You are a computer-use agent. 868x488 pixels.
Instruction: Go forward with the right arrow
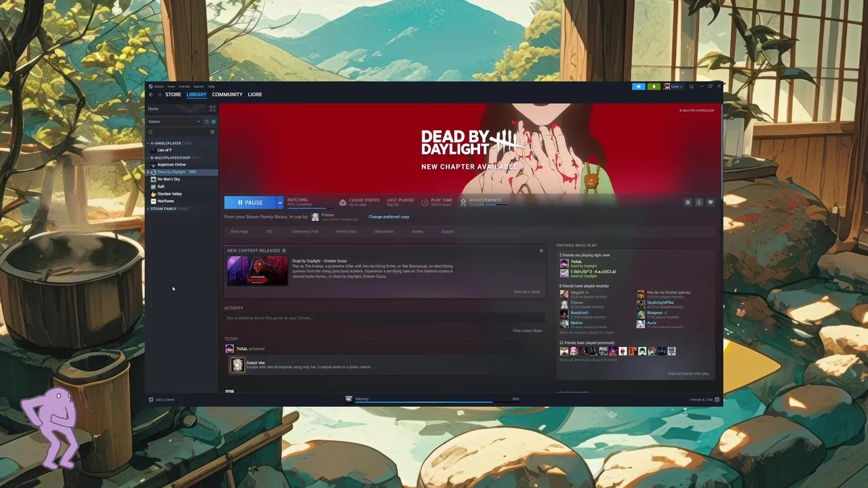click(x=159, y=94)
